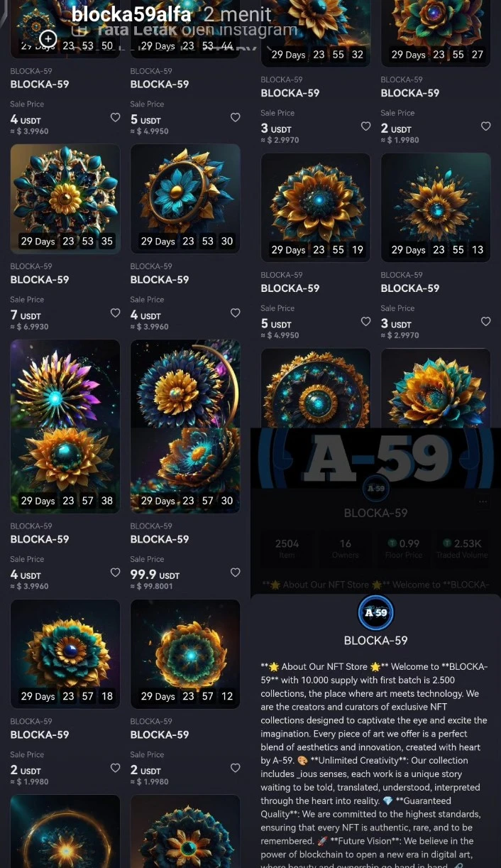The image size is (501, 868).
Task: Open NFT thumbnail with timer 23 57 12
Action: (x=185, y=653)
